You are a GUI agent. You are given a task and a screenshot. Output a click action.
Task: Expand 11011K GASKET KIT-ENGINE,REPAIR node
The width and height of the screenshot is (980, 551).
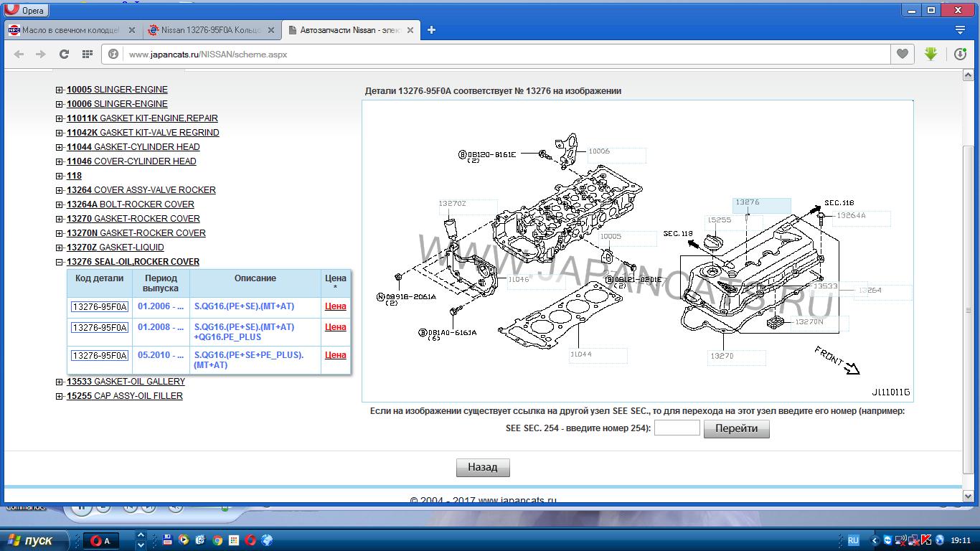60,118
